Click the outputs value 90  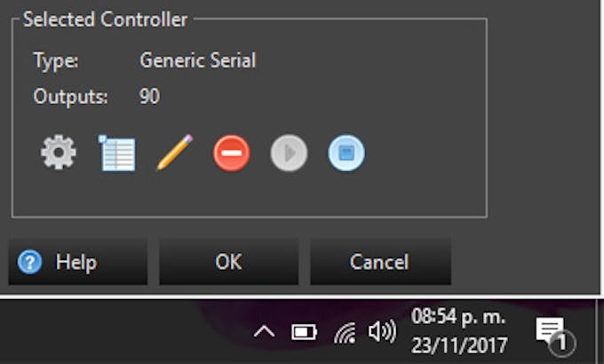click(149, 97)
